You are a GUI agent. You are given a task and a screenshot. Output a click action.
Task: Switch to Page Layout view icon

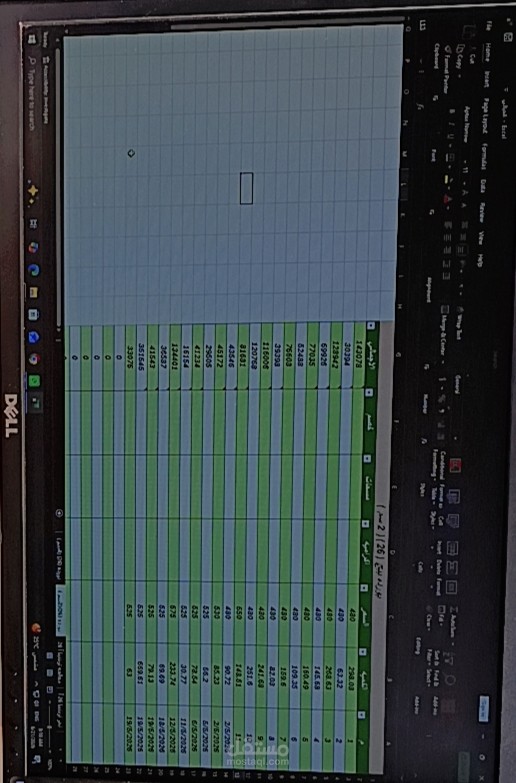[49, 673]
